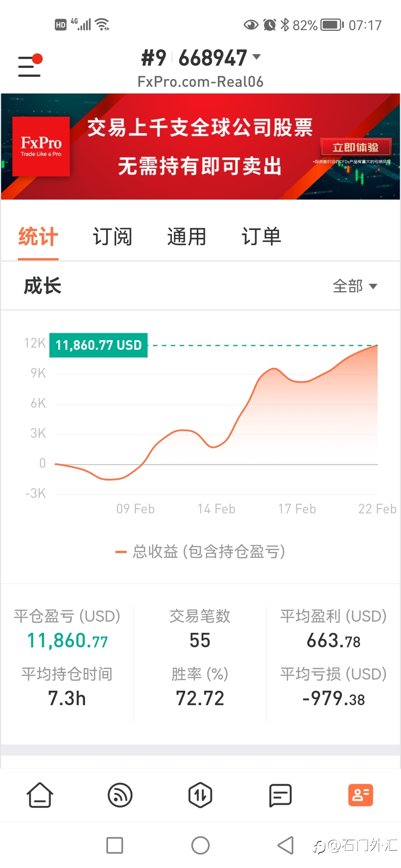Viewport: 401px width, 868px height.
Task: Open the FxPro stock trading banner
Action: 200,147
